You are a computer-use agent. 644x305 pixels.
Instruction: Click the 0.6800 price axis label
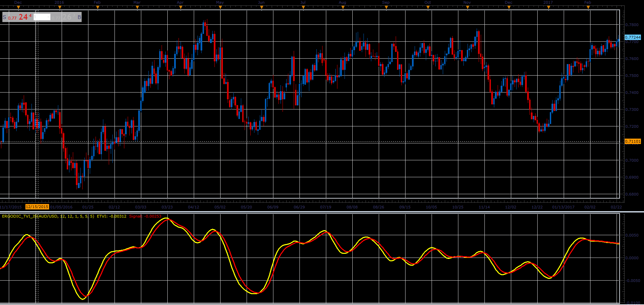point(632,194)
